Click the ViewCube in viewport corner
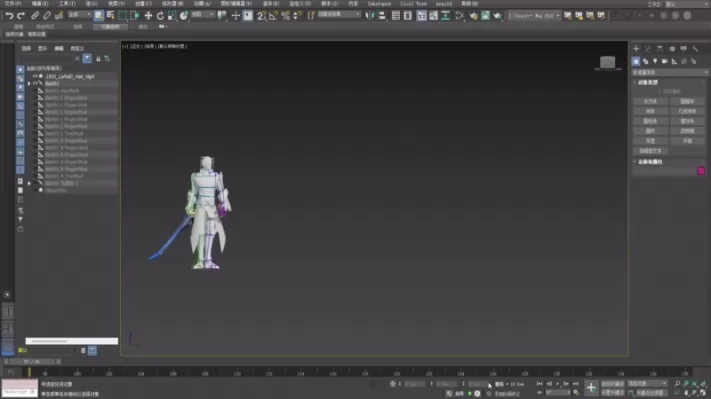 [608, 63]
